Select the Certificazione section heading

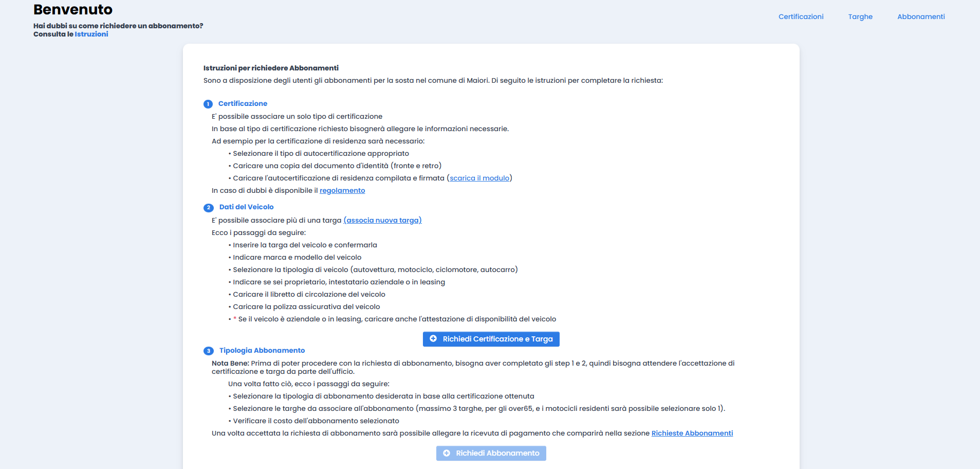(242, 103)
